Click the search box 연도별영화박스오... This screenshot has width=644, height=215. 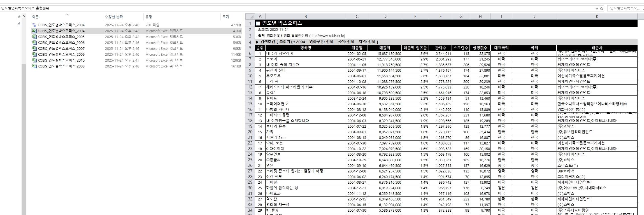(x=626, y=8)
